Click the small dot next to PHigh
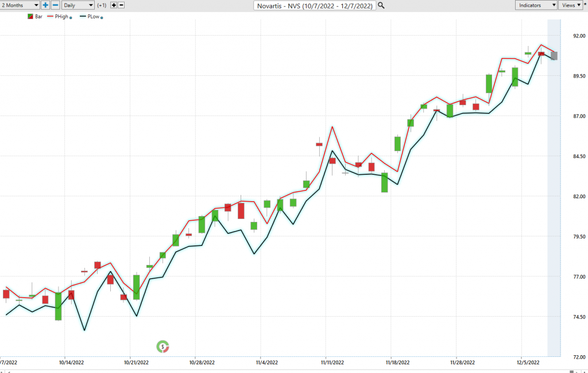The image size is (588, 373). click(71, 18)
